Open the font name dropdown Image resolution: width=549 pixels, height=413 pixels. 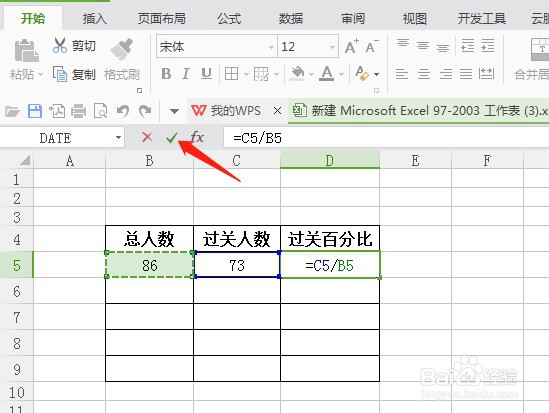[271, 47]
